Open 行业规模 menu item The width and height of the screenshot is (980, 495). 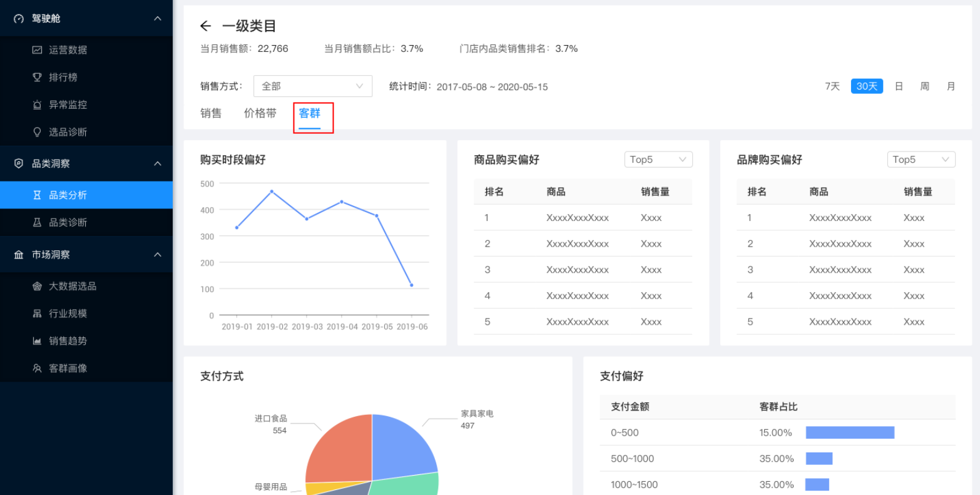pos(86,314)
